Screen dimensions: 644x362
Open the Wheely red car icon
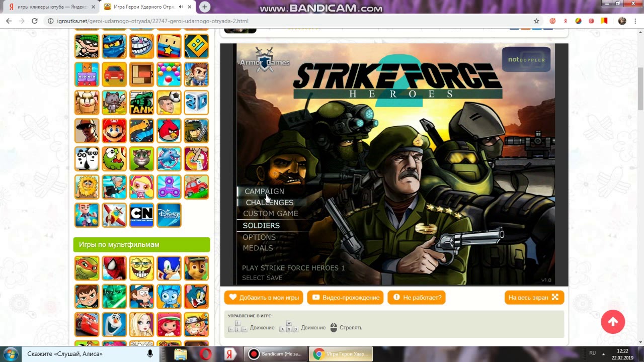pyautogui.click(x=196, y=187)
